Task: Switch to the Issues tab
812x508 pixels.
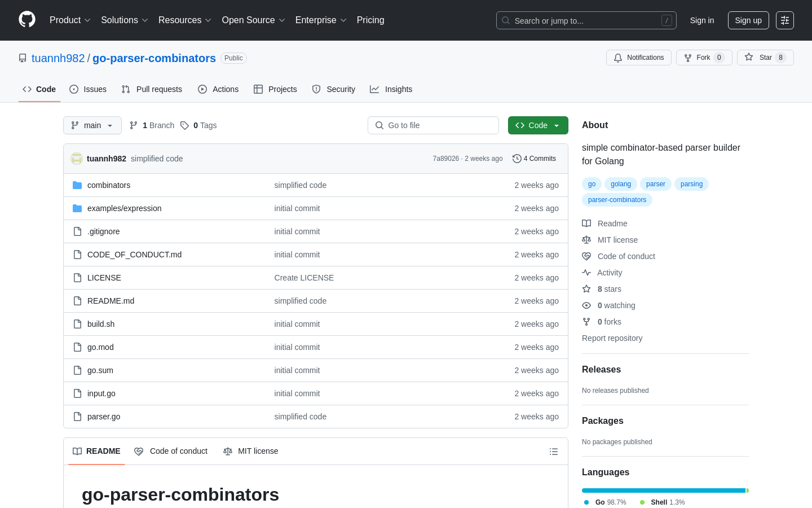Action: pos(88,89)
